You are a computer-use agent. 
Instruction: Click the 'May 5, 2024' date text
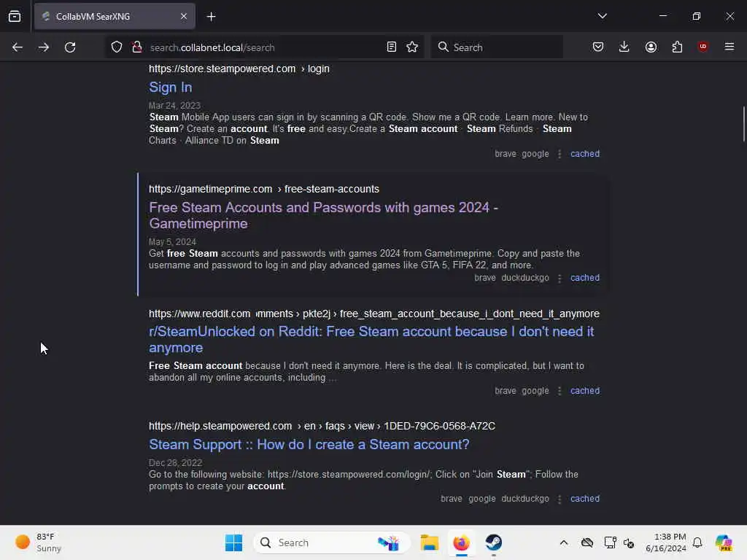pyautogui.click(x=172, y=242)
